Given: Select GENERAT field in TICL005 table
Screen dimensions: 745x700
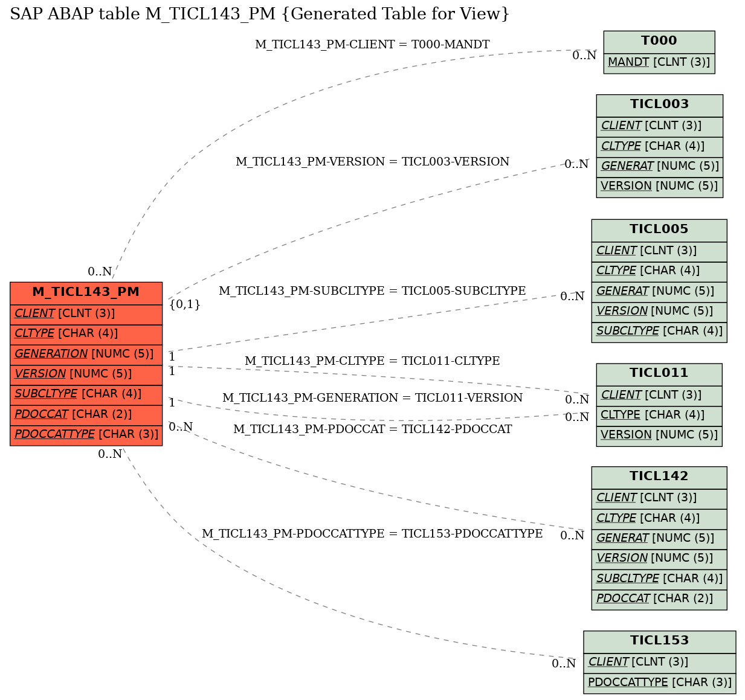Looking at the screenshot, I should point(659,291).
